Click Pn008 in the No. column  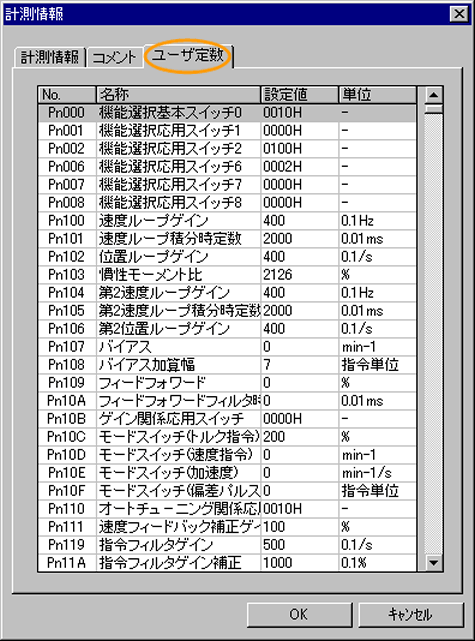[66, 203]
